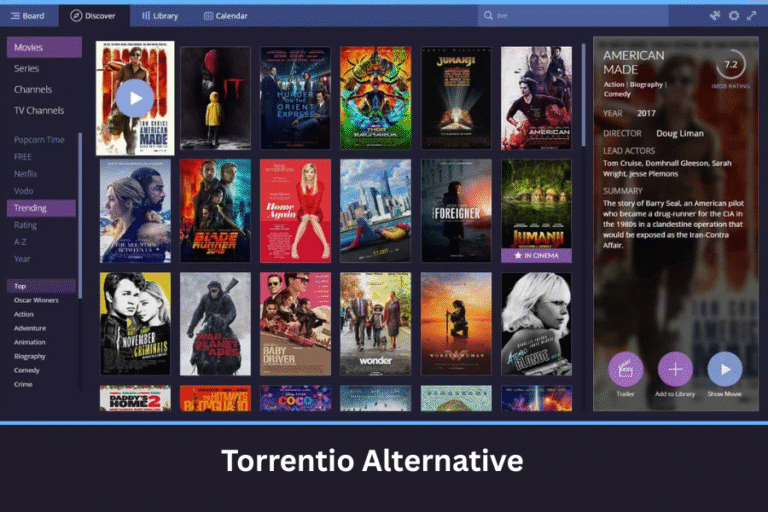
Task: Choose the Popcorn Time source
Action: click(x=39, y=140)
